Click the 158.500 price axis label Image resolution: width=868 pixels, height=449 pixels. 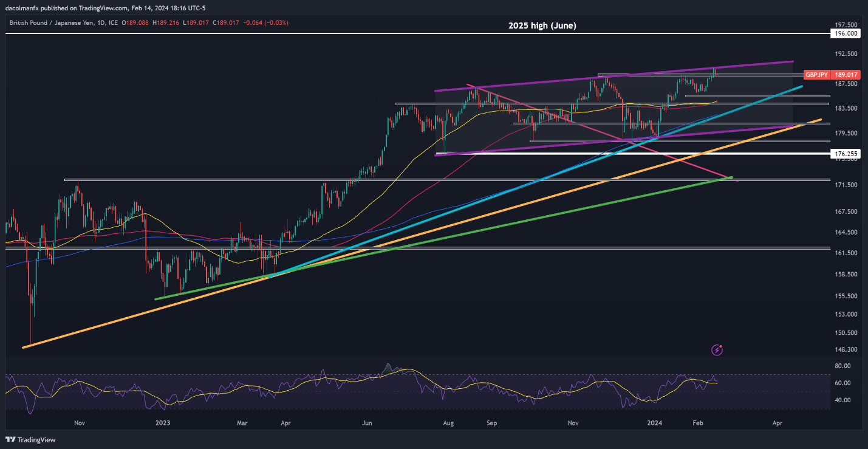[x=846, y=274]
